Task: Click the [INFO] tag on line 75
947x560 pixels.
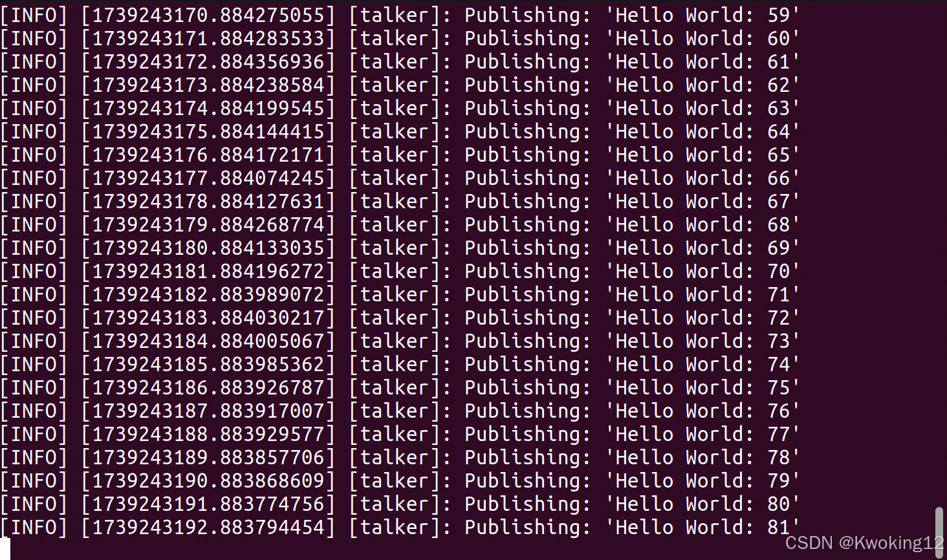Action: [x=34, y=387]
